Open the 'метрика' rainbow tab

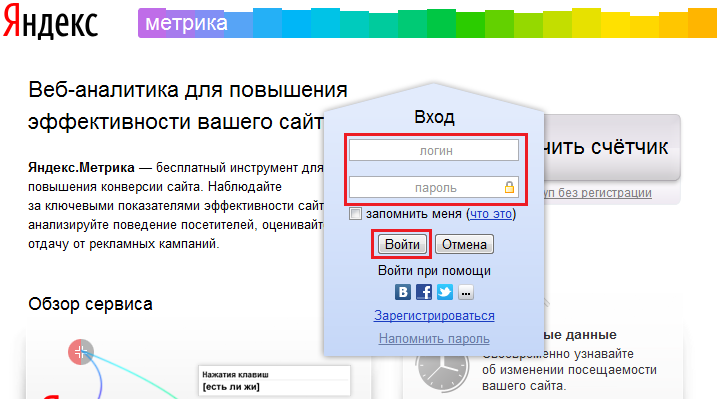pos(186,23)
